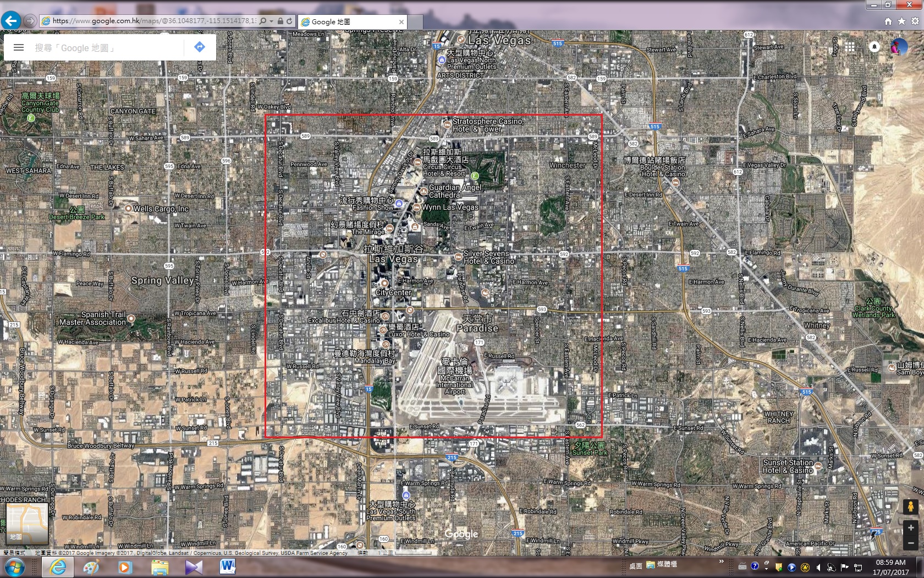This screenshot has height=578, width=924.
Task: Open Windows Explorer folder in taskbar
Action: (x=159, y=566)
